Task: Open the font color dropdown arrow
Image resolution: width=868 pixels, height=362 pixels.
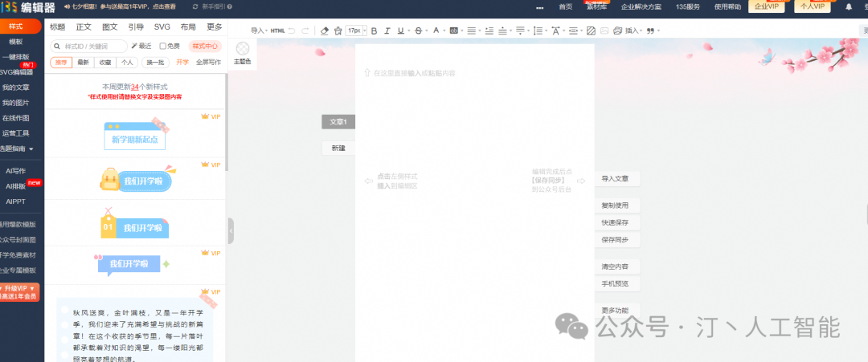Action: pos(444,31)
